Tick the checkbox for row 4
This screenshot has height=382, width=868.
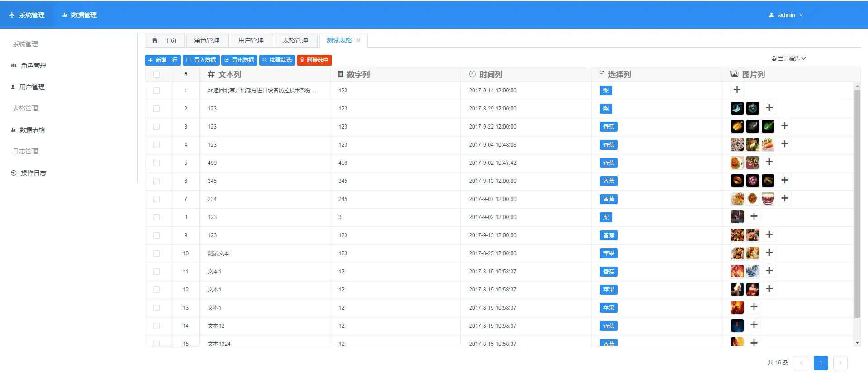157,145
